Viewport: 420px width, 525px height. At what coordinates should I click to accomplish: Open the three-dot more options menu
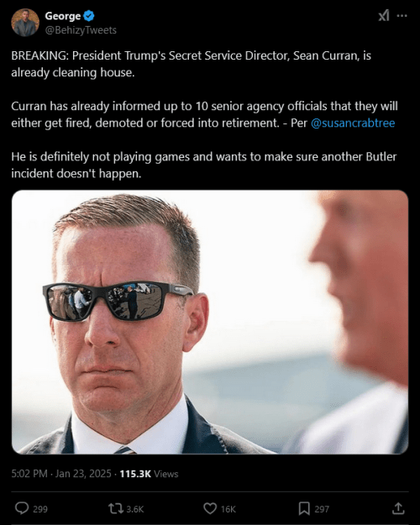tap(402, 16)
